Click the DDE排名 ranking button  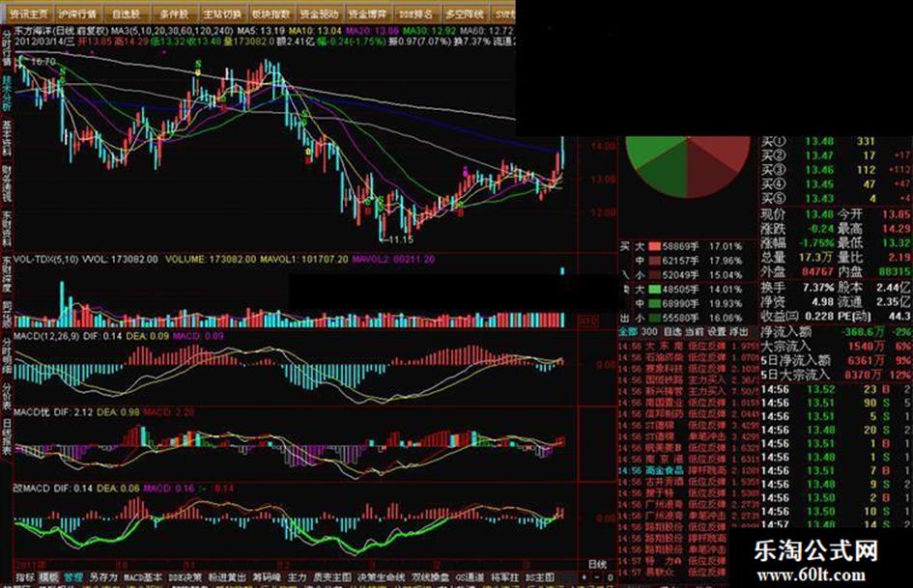click(x=415, y=13)
